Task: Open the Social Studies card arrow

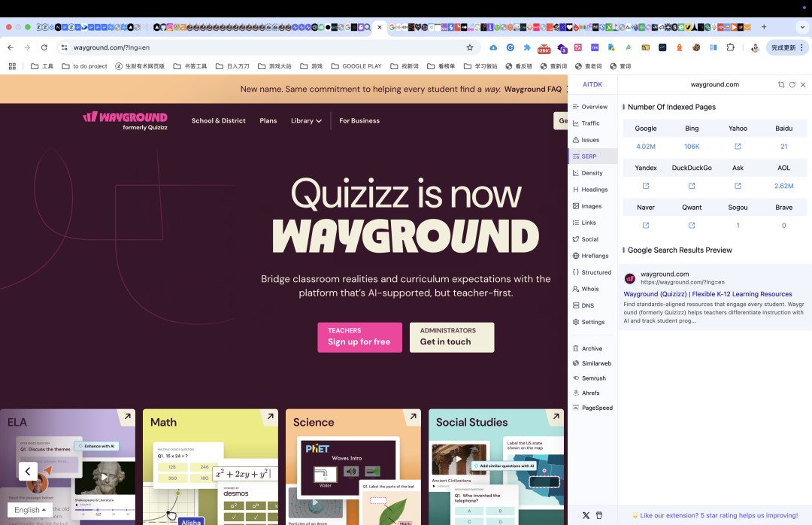Action: point(556,416)
